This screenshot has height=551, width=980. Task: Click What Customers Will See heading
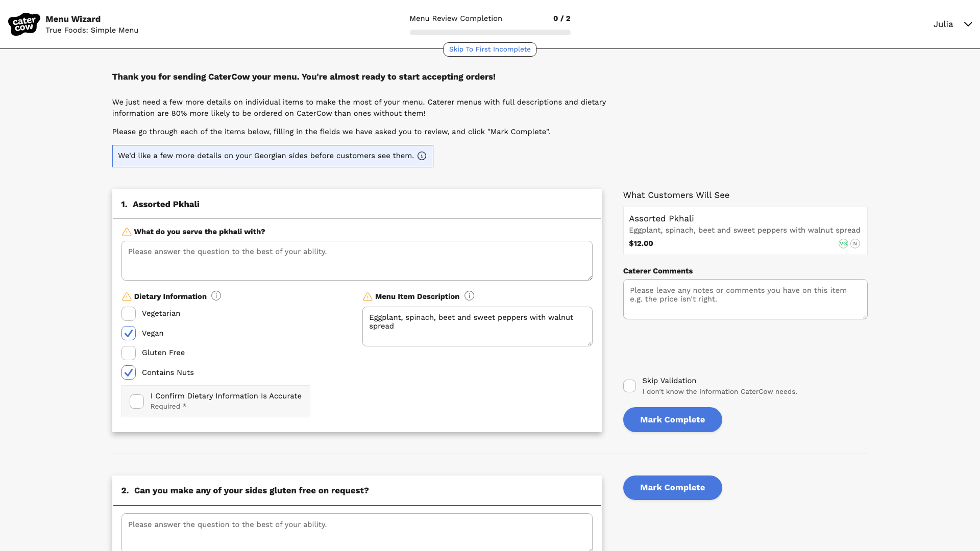(x=676, y=195)
